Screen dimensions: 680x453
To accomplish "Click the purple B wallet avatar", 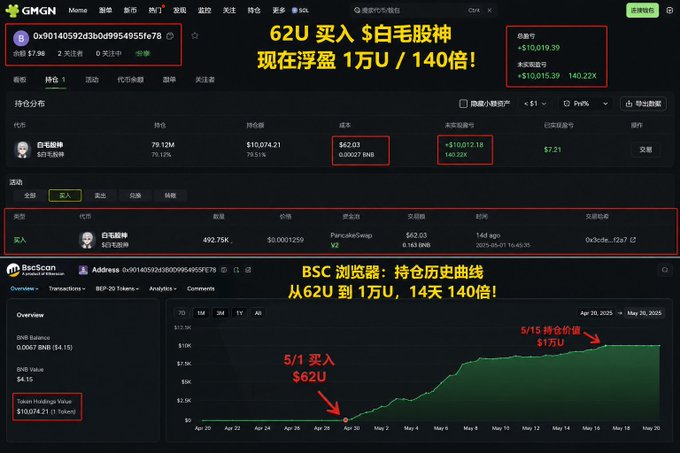I will coord(21,38).
